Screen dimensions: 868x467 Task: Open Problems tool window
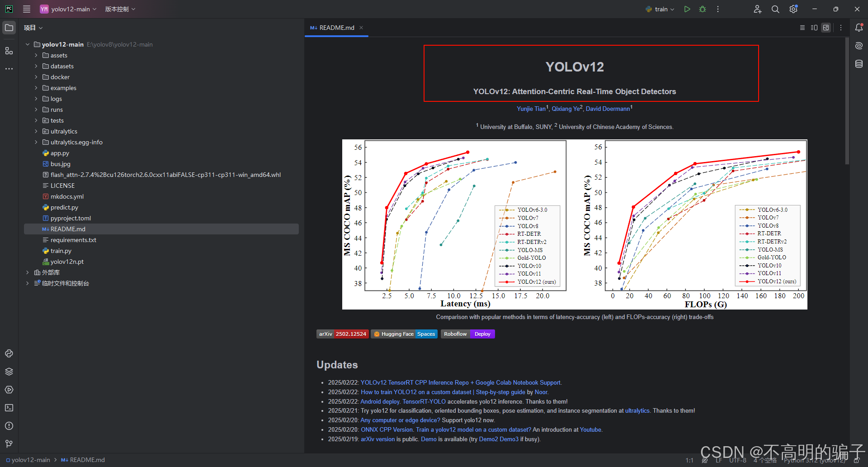pos(9,426)
